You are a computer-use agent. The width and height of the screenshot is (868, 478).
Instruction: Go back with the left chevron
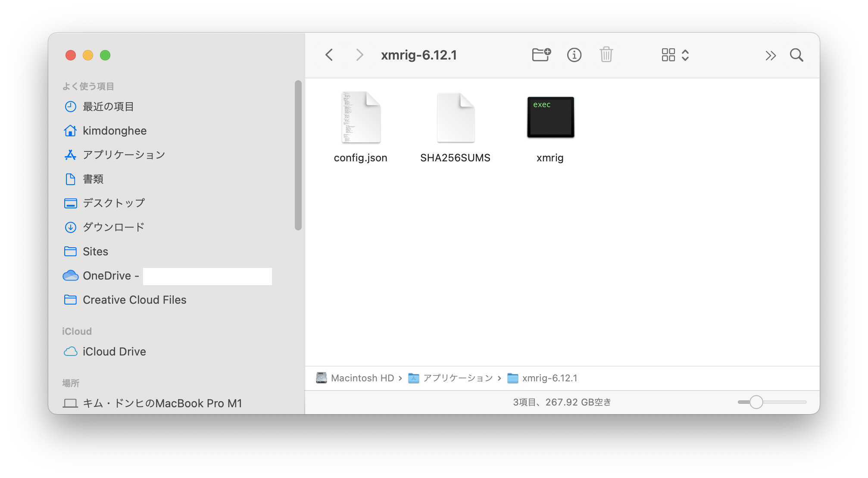(x=329, y=55)
